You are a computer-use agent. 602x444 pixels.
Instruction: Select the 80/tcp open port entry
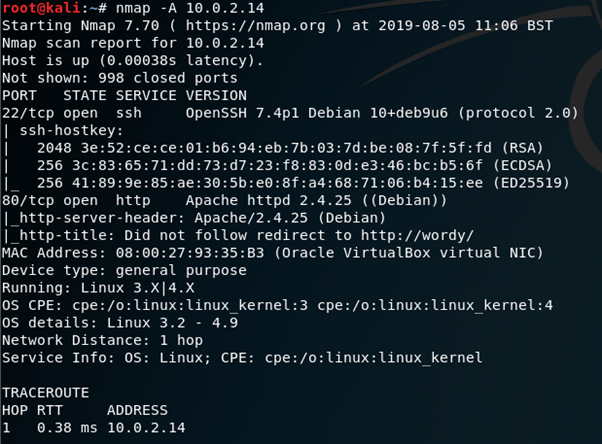tap(40, 201)
